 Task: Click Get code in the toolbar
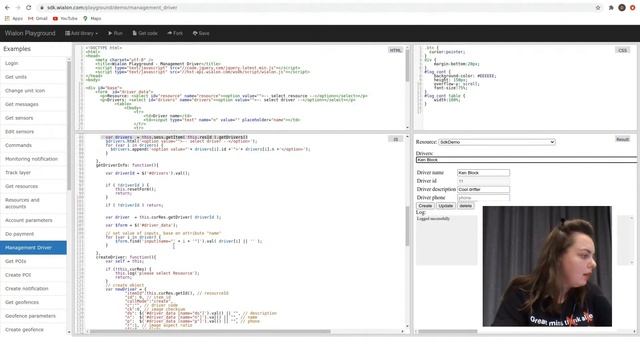pyautogui.click(x=145, y=33)
